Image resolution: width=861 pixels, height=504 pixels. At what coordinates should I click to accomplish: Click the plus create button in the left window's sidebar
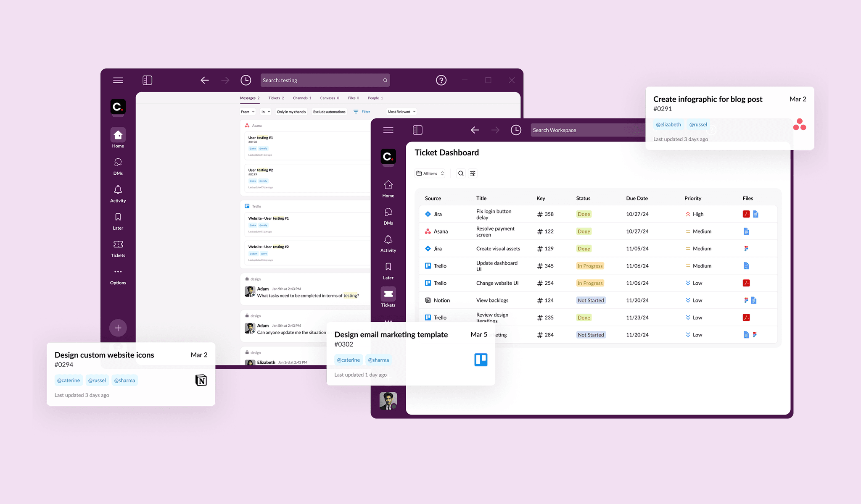click(118, 328)
